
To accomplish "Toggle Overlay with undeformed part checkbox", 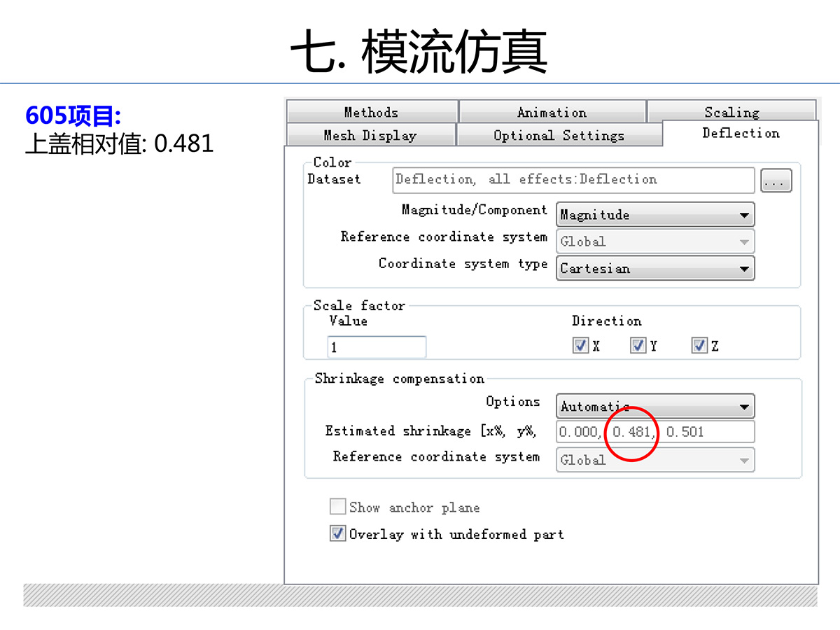I will click(337, 533).
